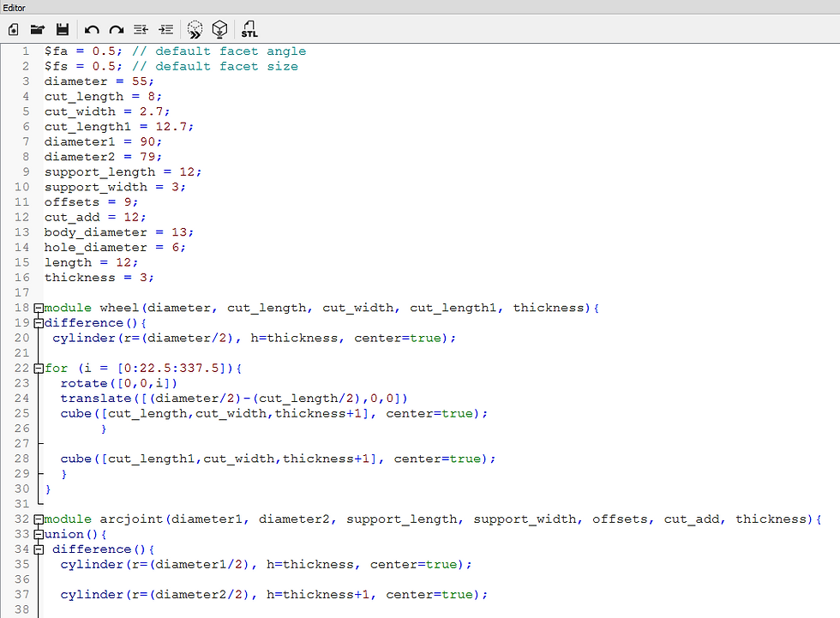The height and width of the screenshot is (618, 840).
Task: Collapse the difference() fold on line 34
Action: [x=39, y=549]
